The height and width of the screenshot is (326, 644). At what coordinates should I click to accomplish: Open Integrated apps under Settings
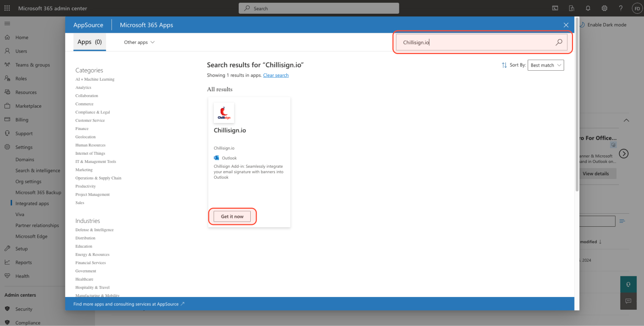[32, 203]
